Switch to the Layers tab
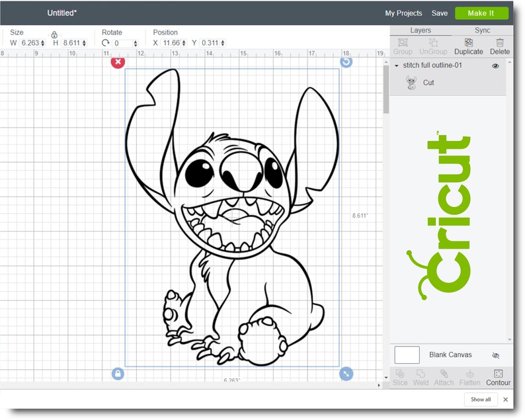525x420 pixels. (x=421, y=30)
